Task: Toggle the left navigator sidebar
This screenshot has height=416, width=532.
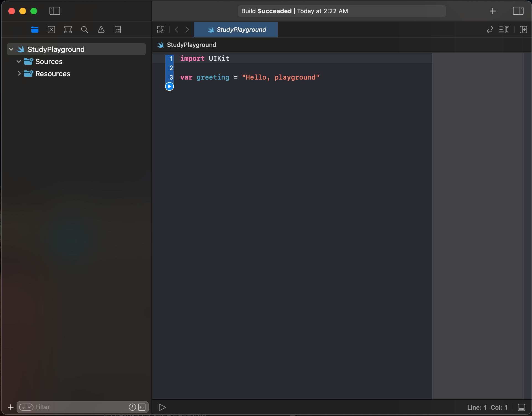Action: pos(55,11)
